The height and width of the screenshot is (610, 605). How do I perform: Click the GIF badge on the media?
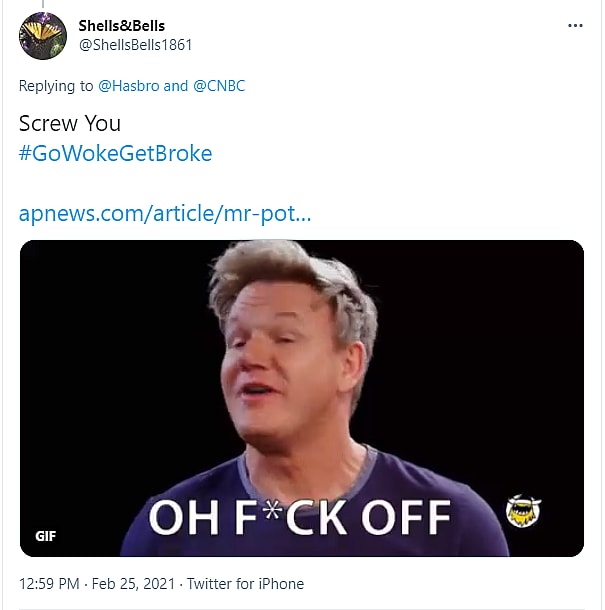click(46, 536)
